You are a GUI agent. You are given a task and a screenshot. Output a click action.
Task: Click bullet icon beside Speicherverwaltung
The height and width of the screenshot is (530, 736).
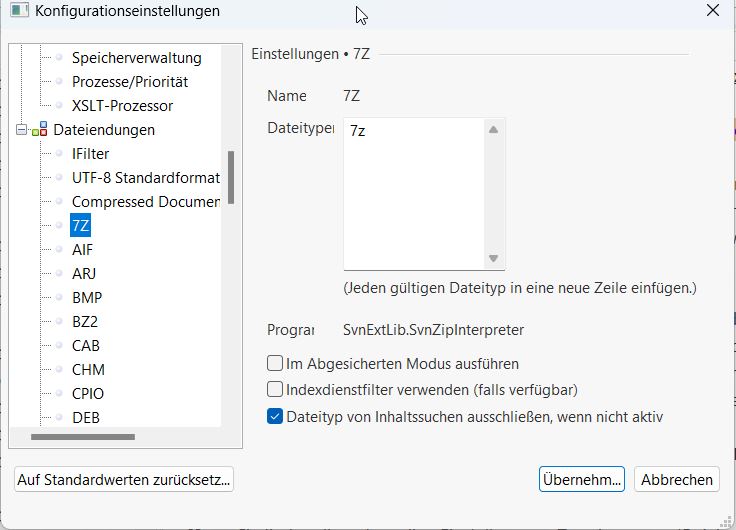pyautogui.click(x=59, y=58)
